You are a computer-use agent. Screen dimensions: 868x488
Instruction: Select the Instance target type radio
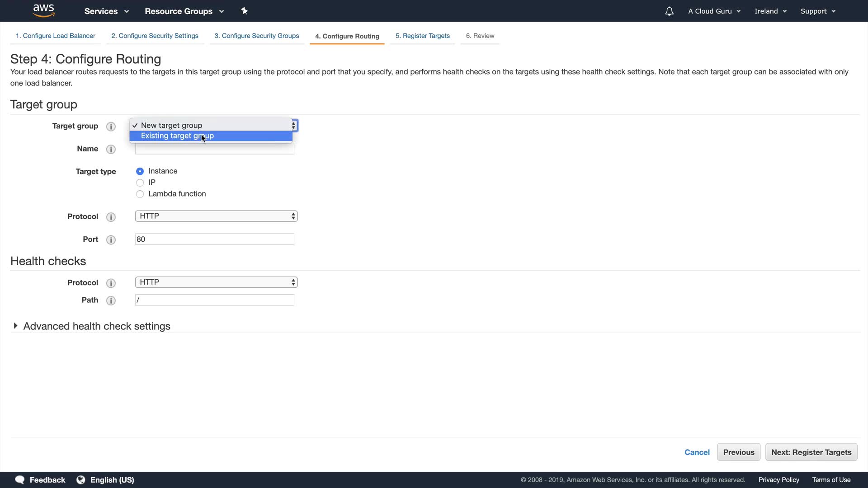(x=140, y=171)
